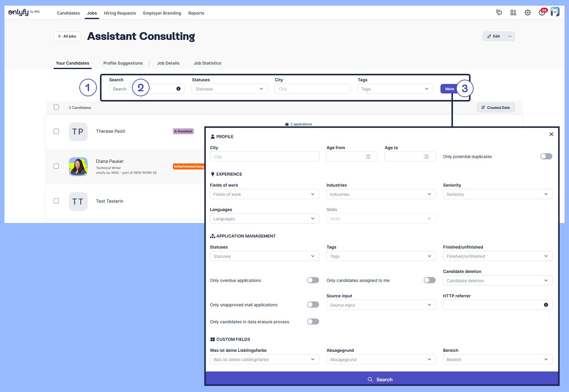The height and width of the screenshot is (392, 569).
Task: Open notifications with 66 badge
Action: (542, 13)
